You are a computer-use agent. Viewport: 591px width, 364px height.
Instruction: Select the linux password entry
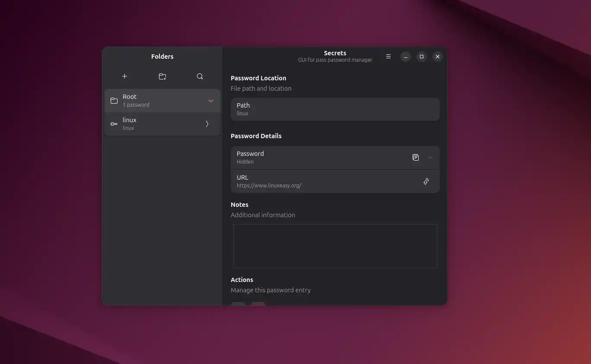pyautogui.click(x=160, y=124)
